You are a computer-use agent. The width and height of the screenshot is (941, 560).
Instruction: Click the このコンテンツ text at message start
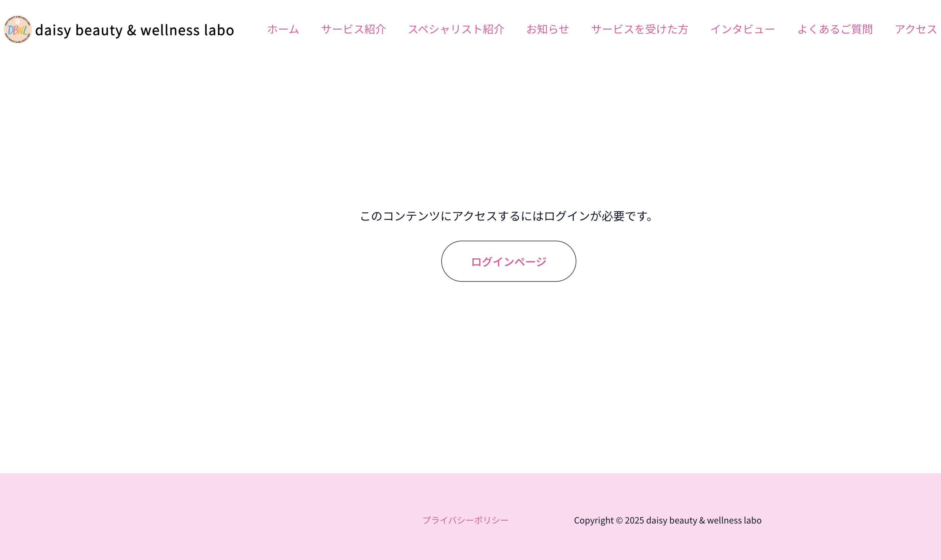(400, 216)
